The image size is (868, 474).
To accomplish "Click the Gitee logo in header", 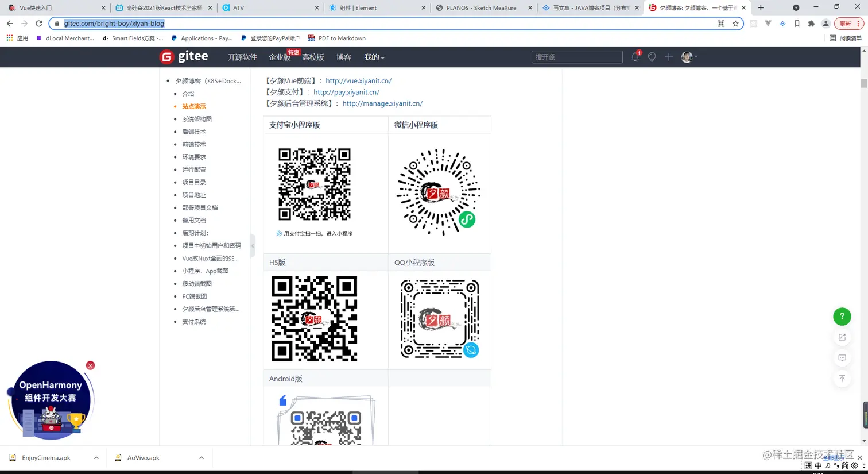I will (x=184, y=56).
